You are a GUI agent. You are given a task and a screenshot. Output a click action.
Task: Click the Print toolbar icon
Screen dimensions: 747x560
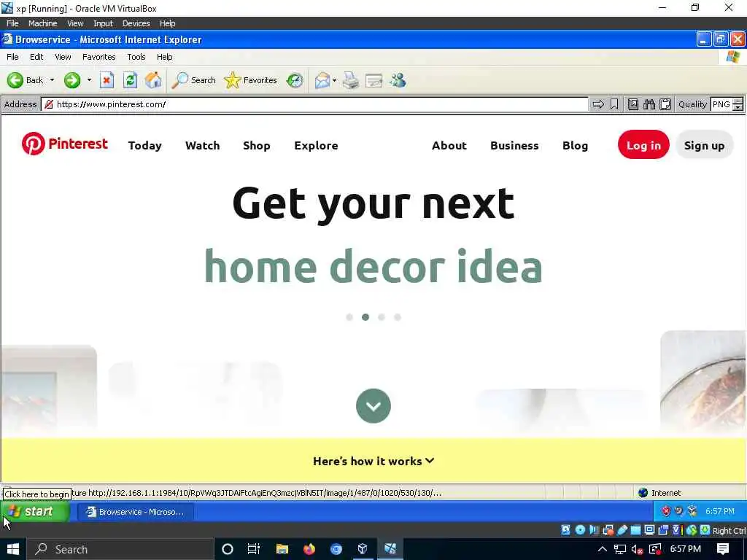(351, 80)
